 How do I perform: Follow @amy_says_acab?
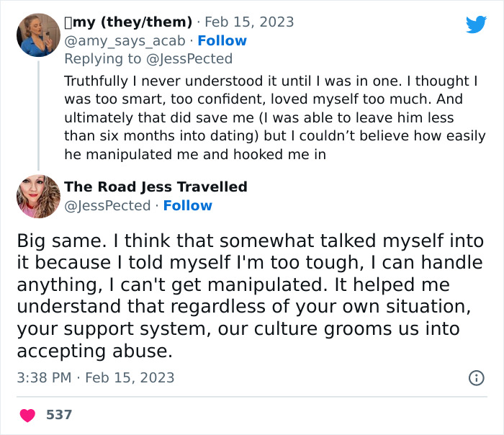point(222,41)
